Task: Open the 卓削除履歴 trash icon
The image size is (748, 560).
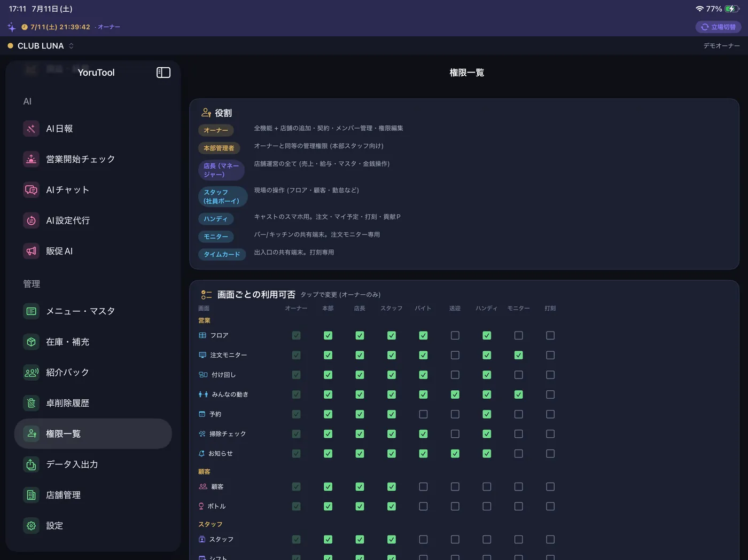Action: (32, 403)
